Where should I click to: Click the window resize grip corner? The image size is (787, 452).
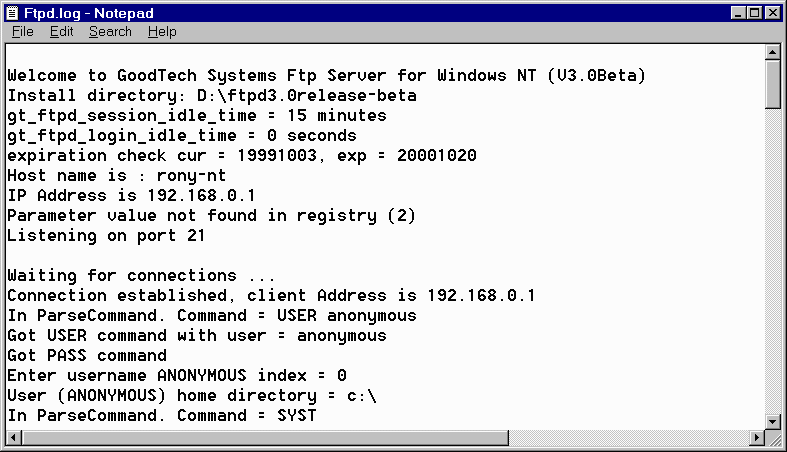click(775, 438)
